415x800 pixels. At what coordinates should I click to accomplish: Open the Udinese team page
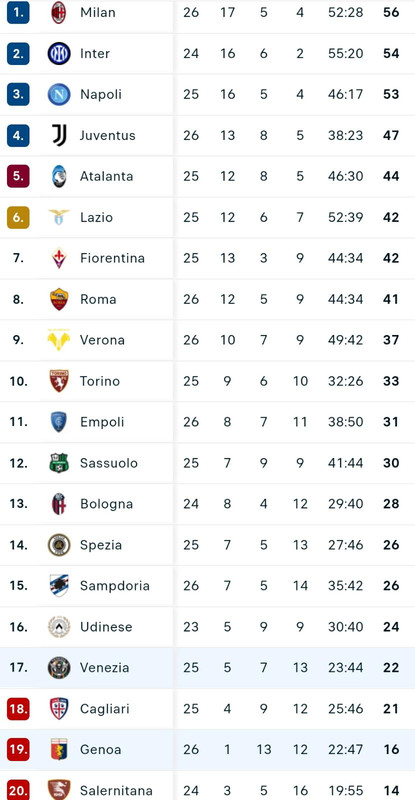coord(106,627)
